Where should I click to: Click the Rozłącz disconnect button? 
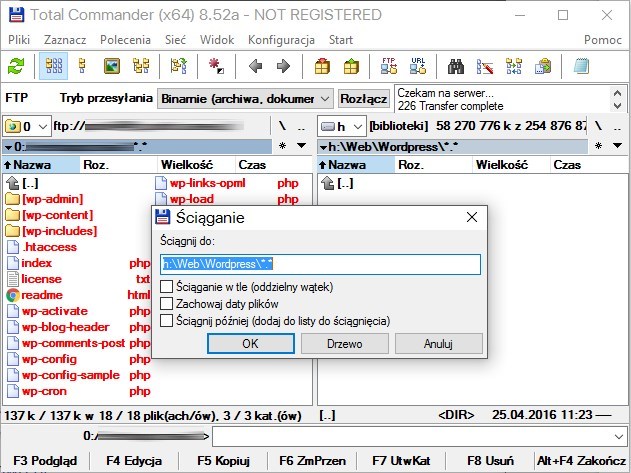(364, 99)
